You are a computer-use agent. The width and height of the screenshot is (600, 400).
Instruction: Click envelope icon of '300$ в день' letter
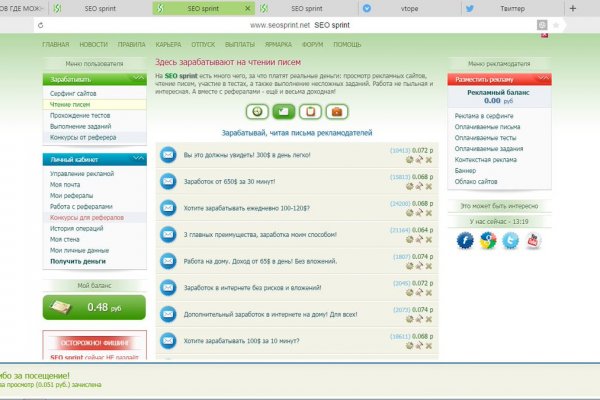(x=169, y=155)
